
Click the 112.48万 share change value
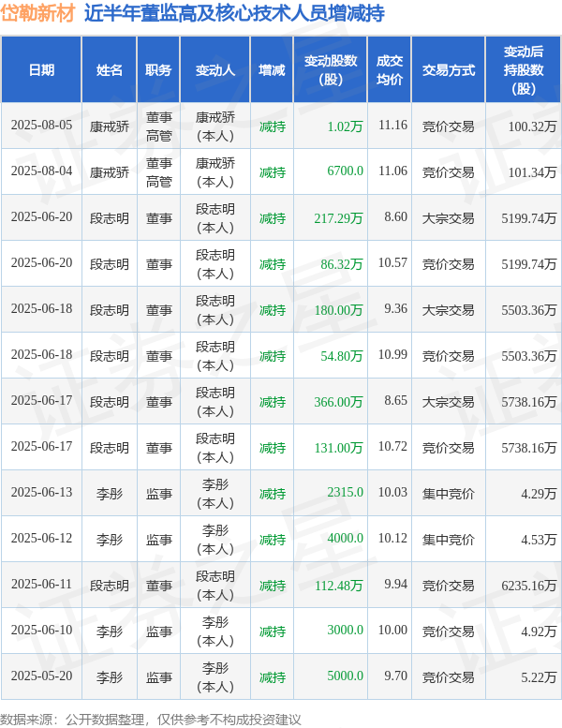338,586
